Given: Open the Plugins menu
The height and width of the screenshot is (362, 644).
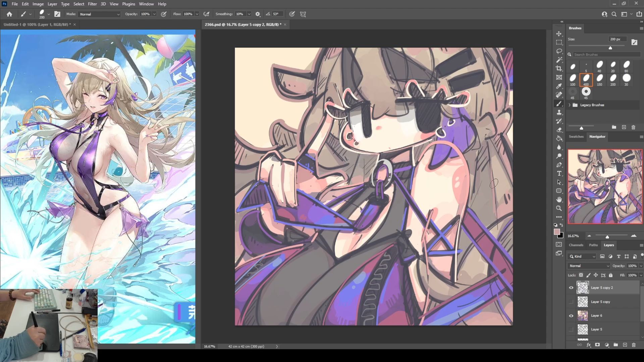Looking at the screenshot, I should click(x=128, y=4).
